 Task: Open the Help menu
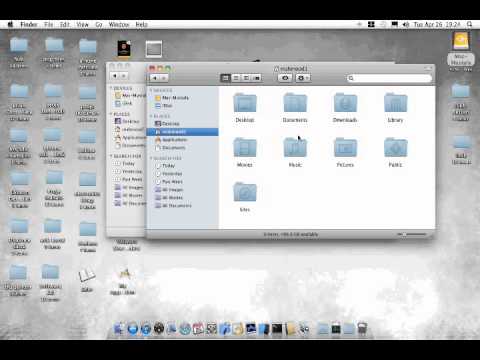coord(141,24)
